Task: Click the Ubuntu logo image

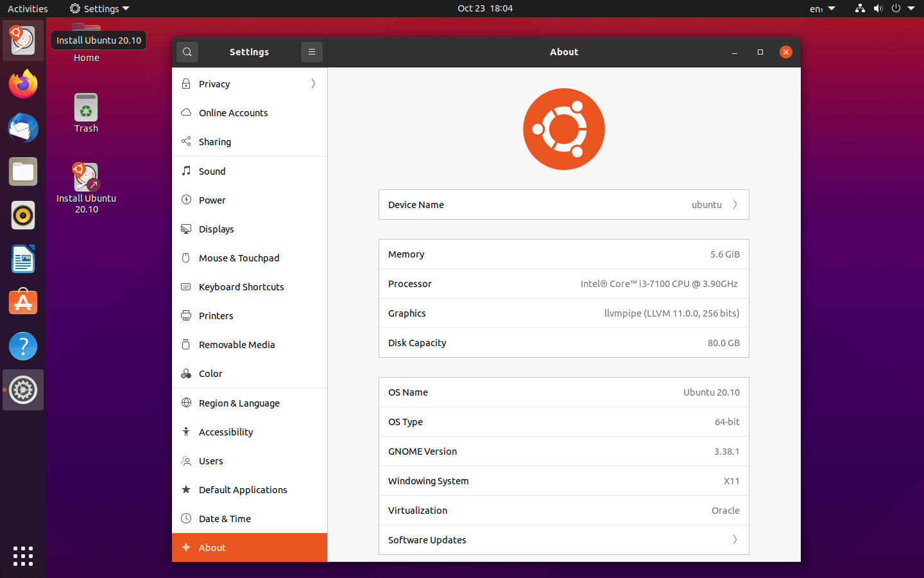Action: pos(564,129)
